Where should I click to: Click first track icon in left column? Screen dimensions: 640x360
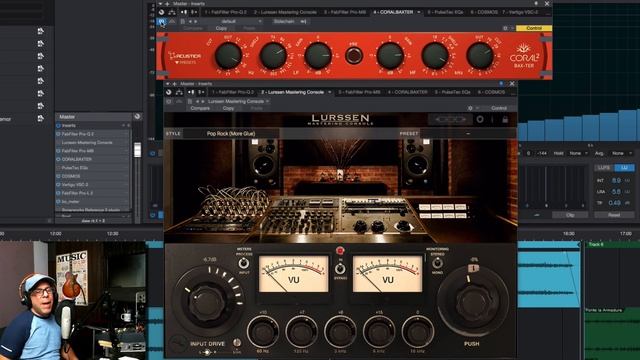(40, 31)
